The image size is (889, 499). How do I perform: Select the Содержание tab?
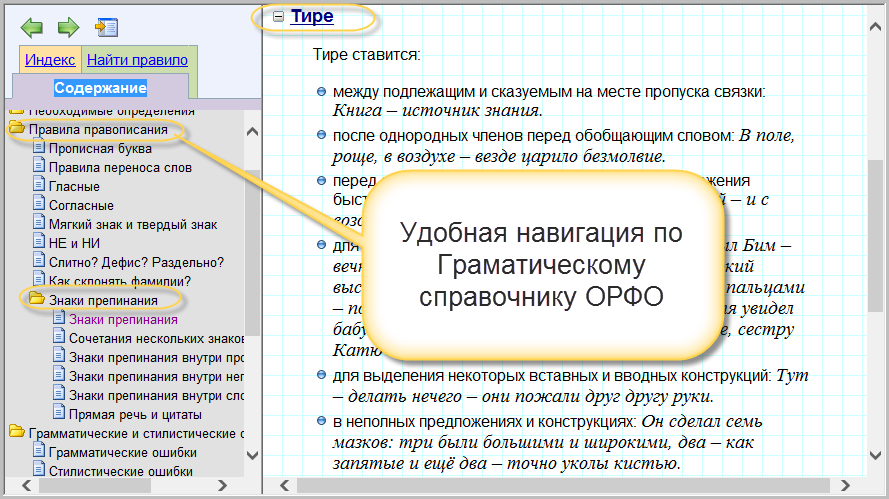pyautogui.click(x=100, y=87)
